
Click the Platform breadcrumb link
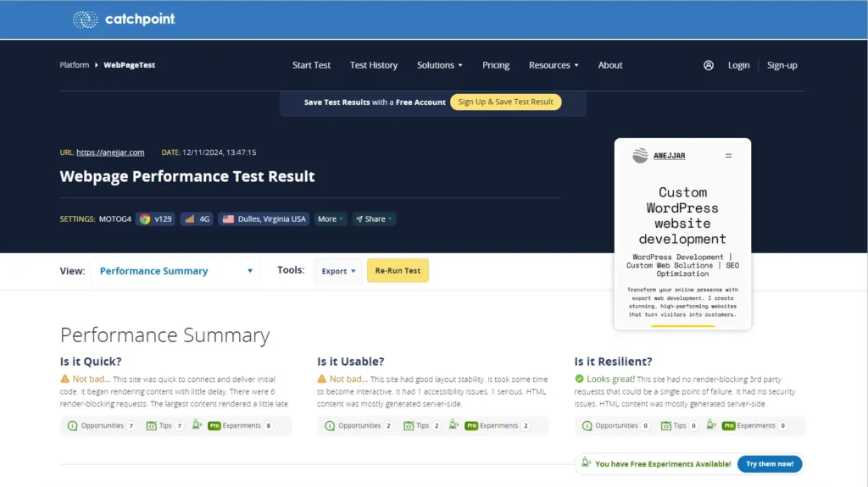(x=75, y=65)
